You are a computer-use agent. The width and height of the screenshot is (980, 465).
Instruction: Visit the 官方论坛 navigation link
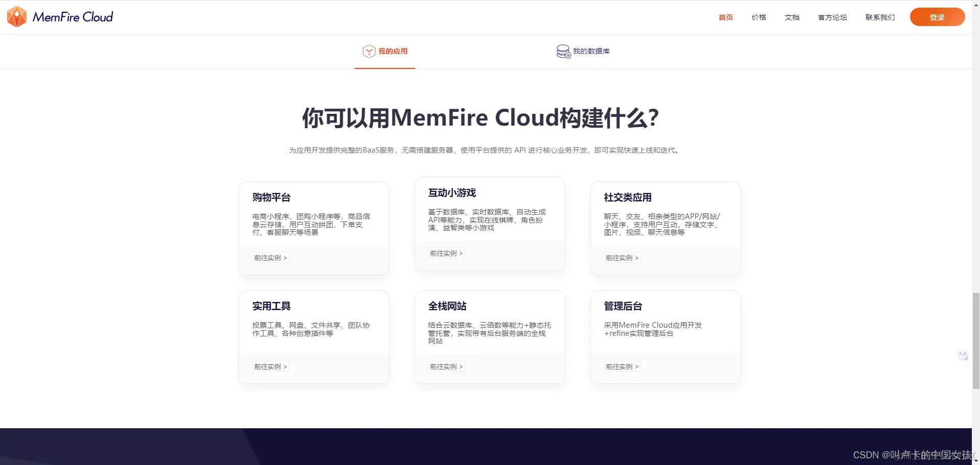coord(832,17)
